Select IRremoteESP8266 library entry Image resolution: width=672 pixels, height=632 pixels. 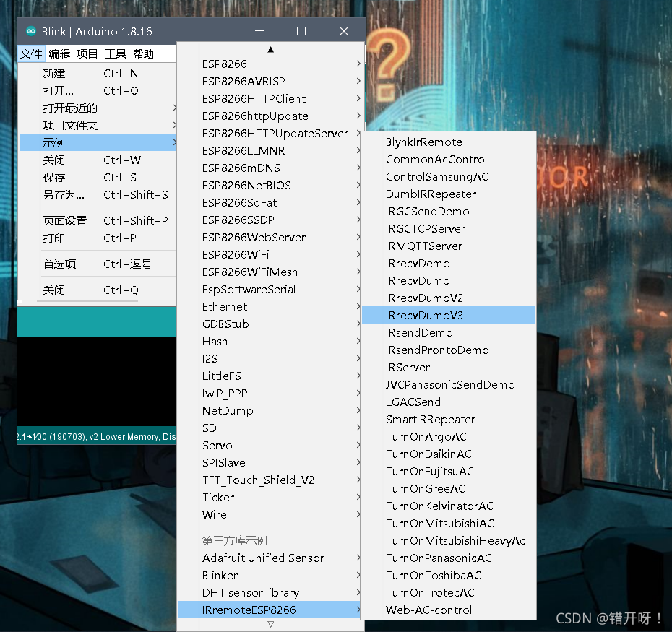[270, 610]
